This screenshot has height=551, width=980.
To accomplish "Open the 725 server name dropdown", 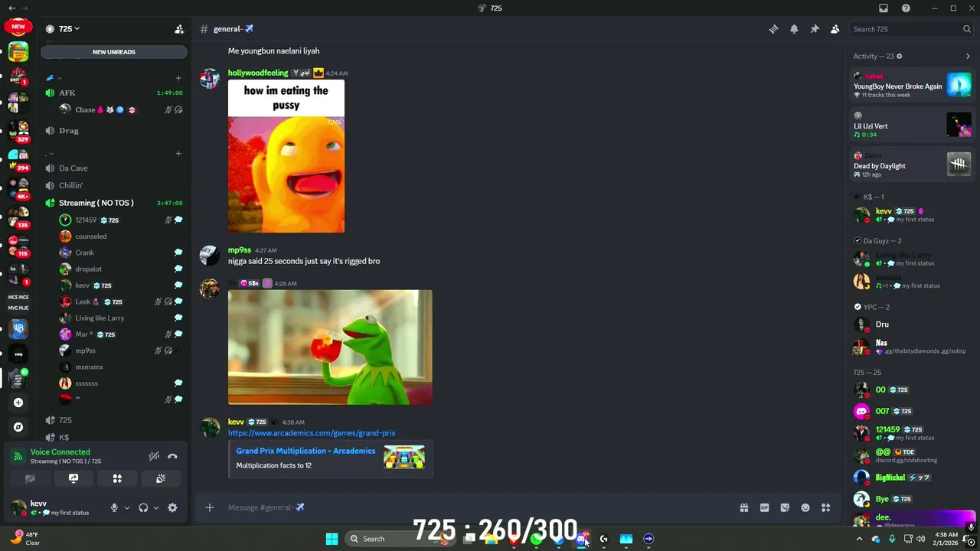I will [69, 29].
